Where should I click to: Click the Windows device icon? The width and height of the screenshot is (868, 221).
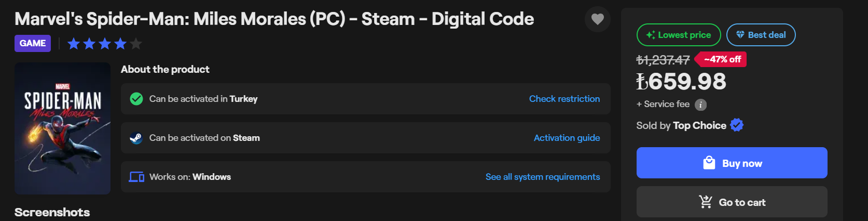point(136,177)
